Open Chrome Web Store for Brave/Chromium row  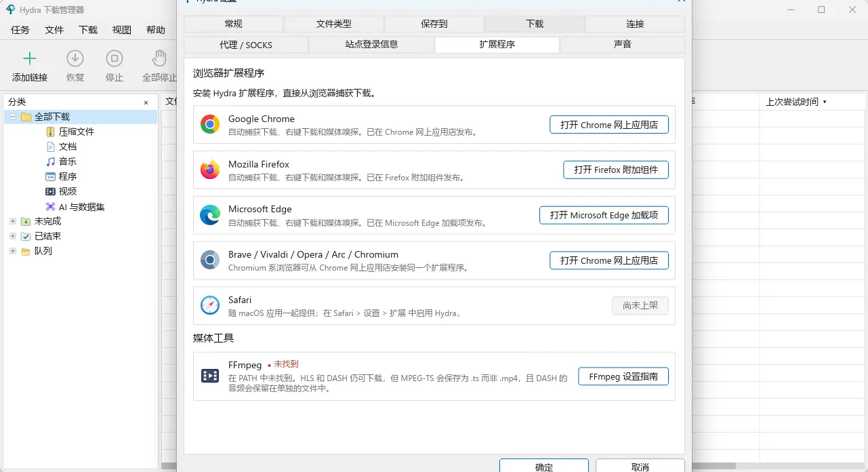click(x=609, y=260)
